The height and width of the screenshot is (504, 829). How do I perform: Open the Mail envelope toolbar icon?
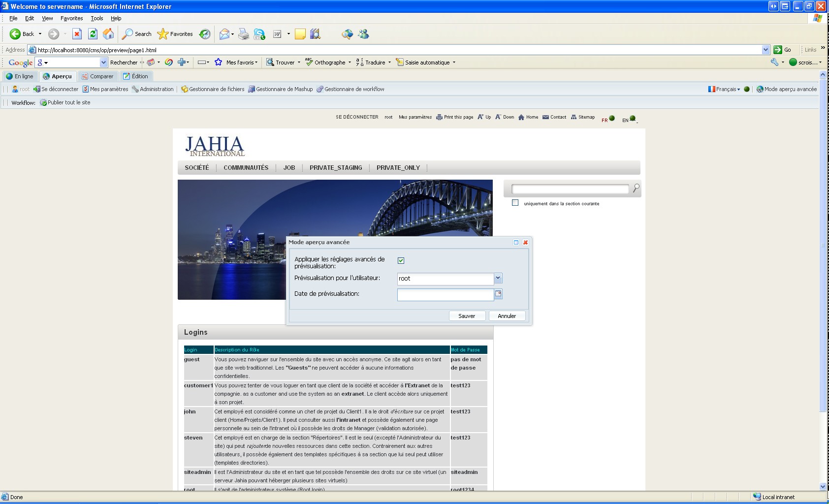(x=224, y=34)
